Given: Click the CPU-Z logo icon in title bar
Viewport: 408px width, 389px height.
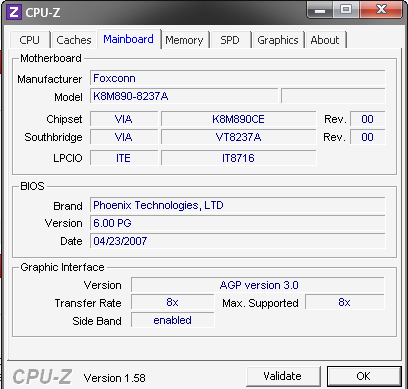Looking at the screenshot, I should [14, 12].
